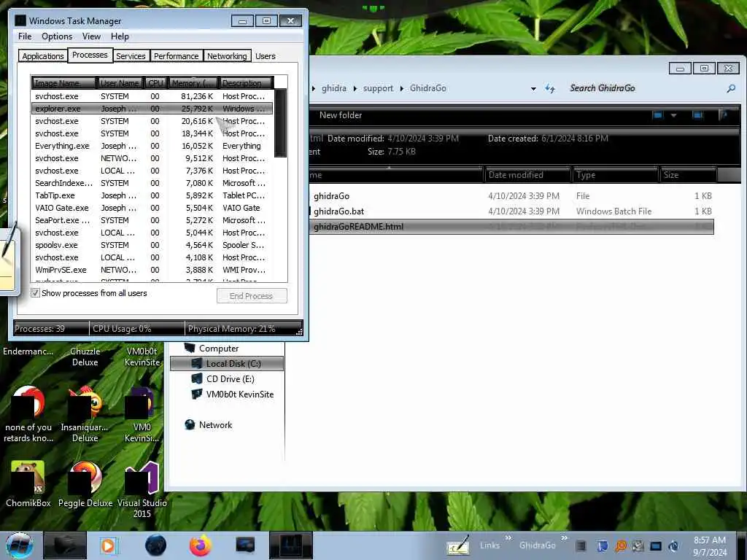Open Task Manager Options menu
Image resolution: width=747 pixels, height=560 pixels.
[x=57, y=36]
